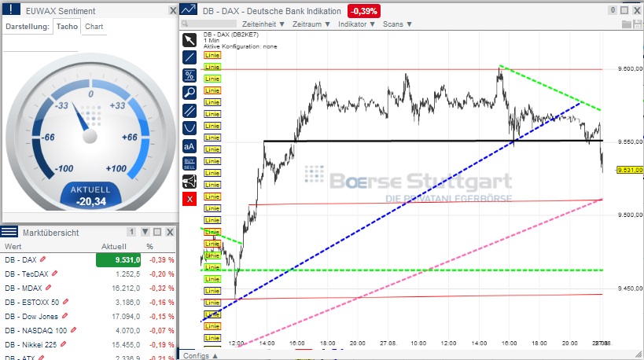The height and width of the screenshot is (360, 644).
Task: Click into the chart symbol search field
Action: [x=213, y=24]
